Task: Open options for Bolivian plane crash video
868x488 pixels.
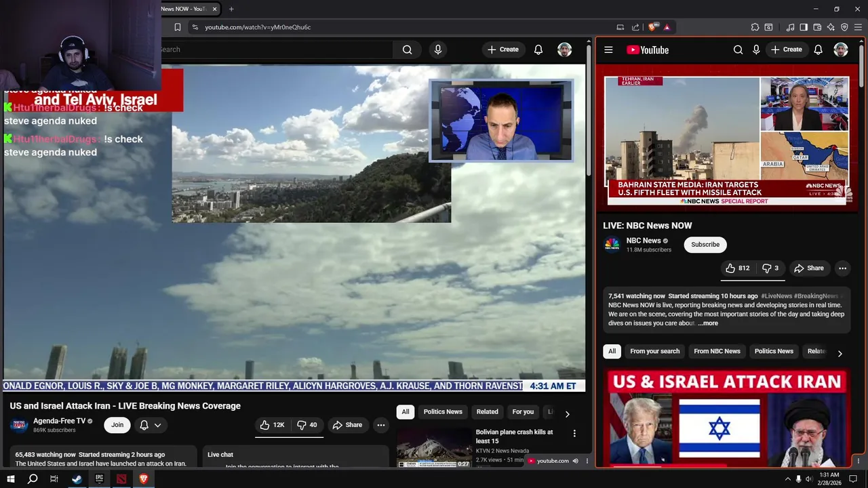Action: pyautogui.click(x=574, y=433)
